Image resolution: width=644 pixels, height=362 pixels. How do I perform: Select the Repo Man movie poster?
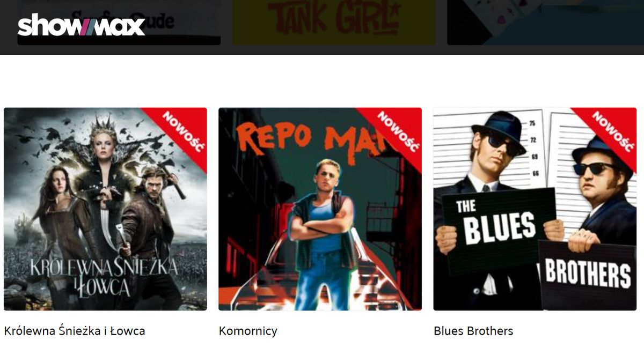320,209
